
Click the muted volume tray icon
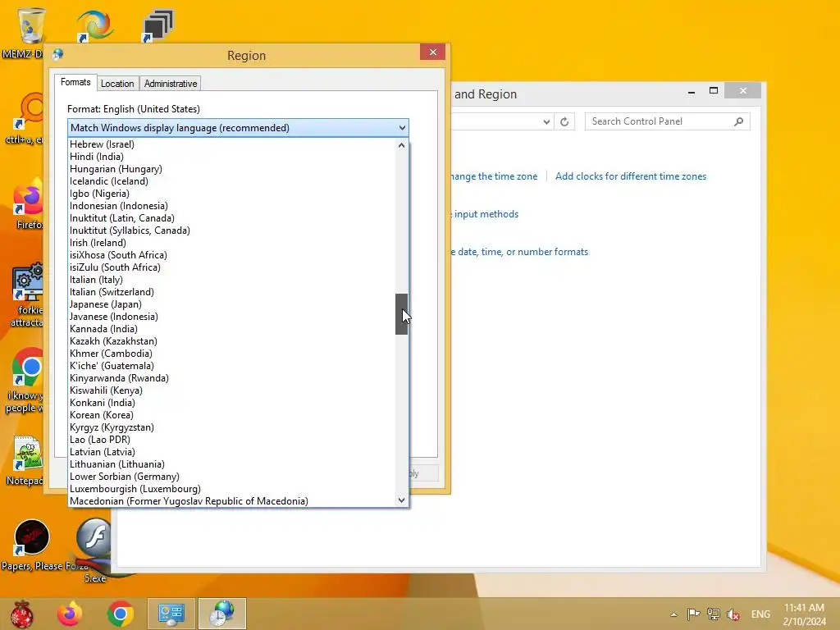(x=733, y=614)
